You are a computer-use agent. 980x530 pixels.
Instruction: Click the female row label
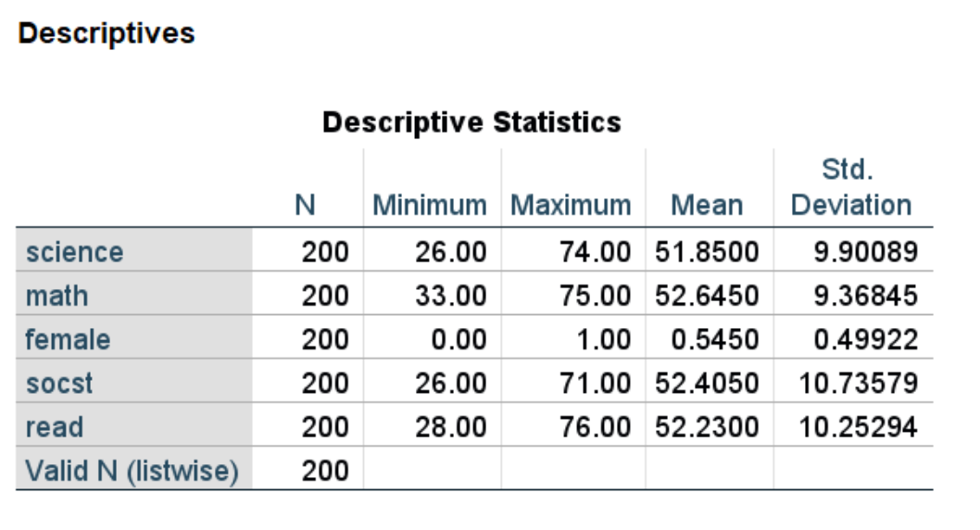tap(68, 339)
